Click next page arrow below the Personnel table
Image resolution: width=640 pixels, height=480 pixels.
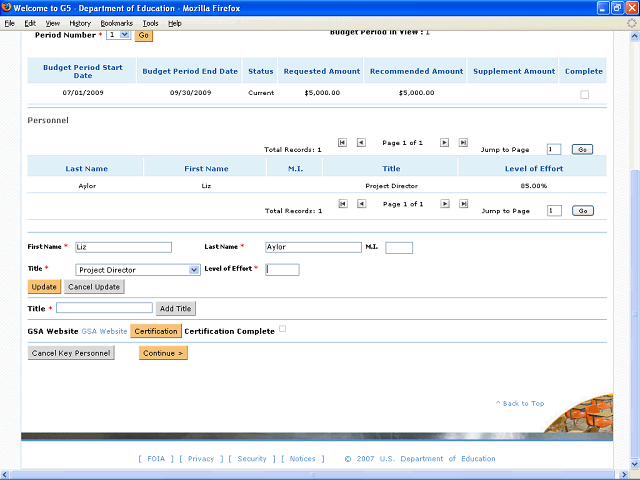tap(445, 204)
